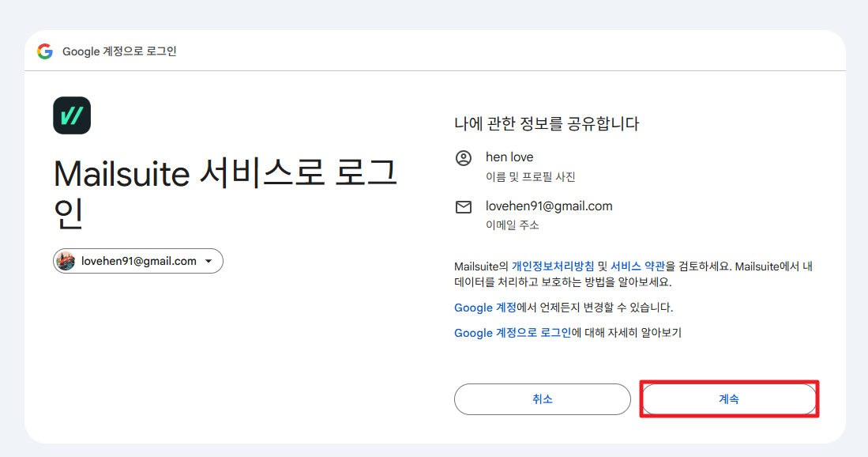Screen dimensions: 868x457
Task: Open the 개인정보처리방침 privacy policy link
Action: pyautogui.click(x=552, y=266)
